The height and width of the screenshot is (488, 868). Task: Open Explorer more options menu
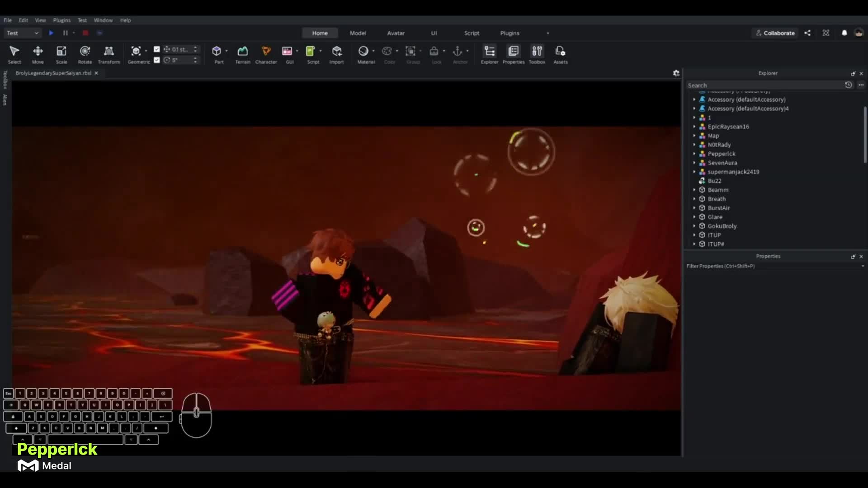(x=861, y=85)
